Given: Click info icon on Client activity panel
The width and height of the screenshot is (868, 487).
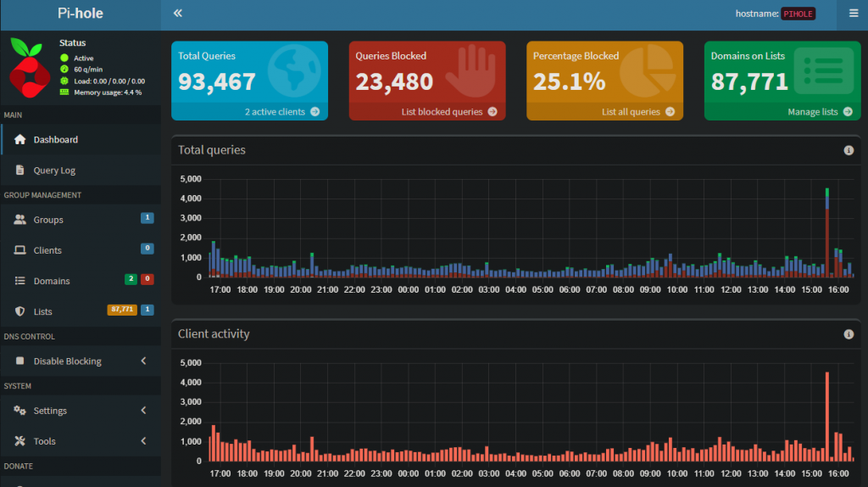Looking at the screenshot, I should coord(849,334).
